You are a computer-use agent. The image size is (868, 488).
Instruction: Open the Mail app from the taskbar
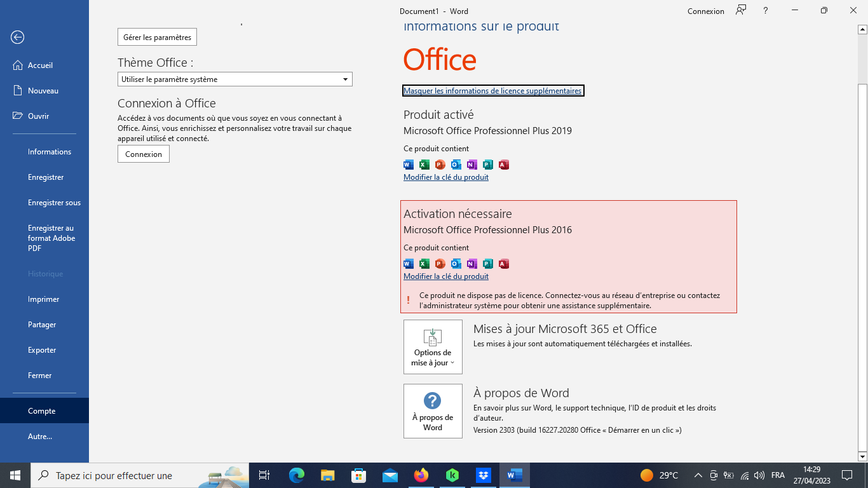click(x=390, y=475)
